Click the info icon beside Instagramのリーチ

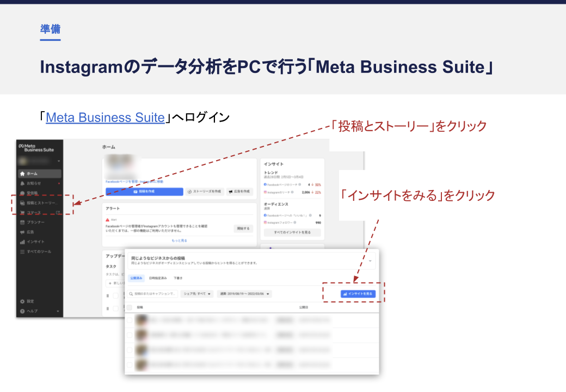[292, 192]
